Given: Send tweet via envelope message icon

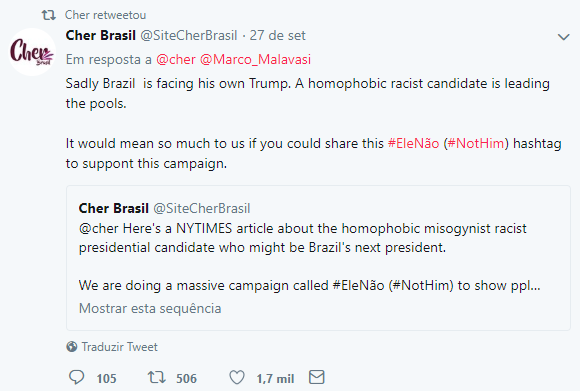Looking at the screenshot, I should tap(317, 377).
